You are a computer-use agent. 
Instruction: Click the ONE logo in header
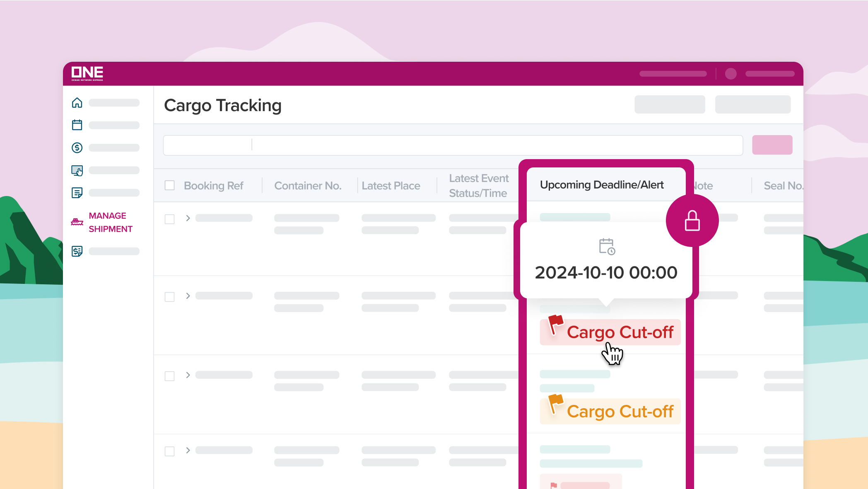click(87, 74)
